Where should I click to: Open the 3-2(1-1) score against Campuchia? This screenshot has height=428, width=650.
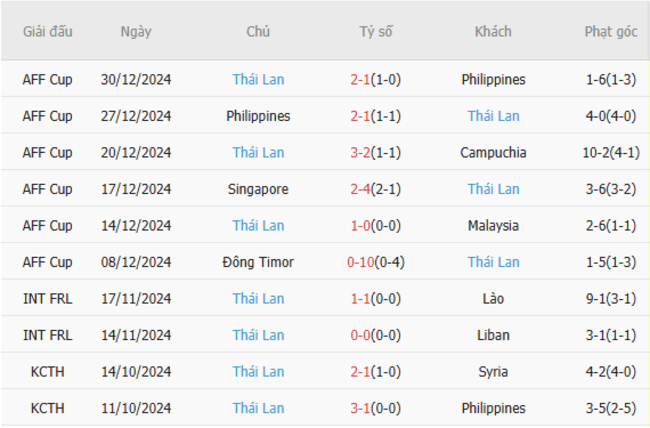(x=376, y=153)
